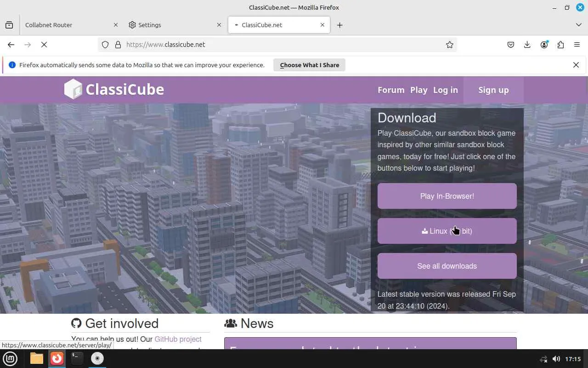Image resolution: width=588 pixels, height=368 pixels.
Task: Open the Linux Mint start menu
Action: click(x=10, y=358)
